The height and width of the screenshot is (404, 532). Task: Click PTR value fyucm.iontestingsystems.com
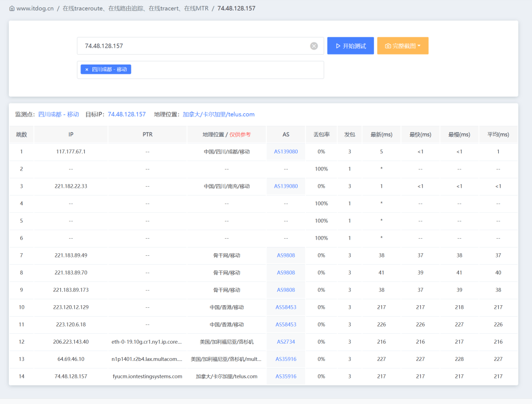point(147,376)
